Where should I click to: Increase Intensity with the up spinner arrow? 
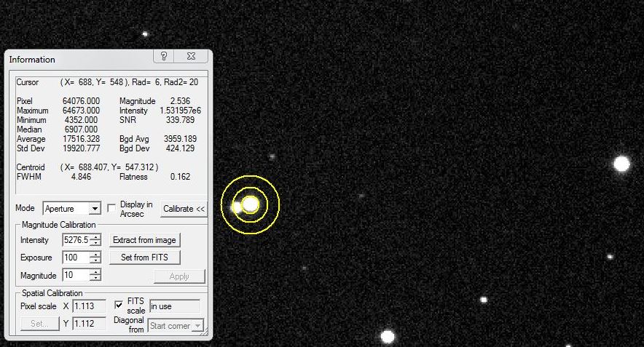[95, 237]
